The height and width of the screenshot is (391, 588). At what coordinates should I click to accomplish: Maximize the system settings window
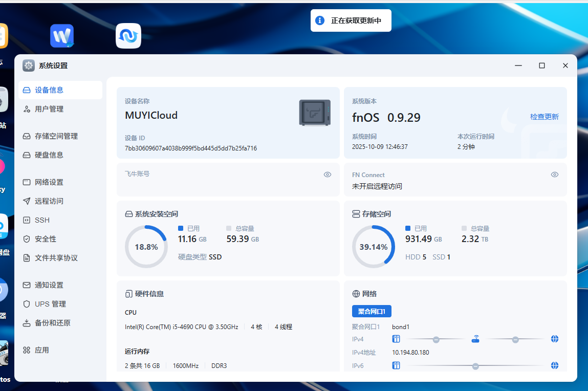coord(541,66)
